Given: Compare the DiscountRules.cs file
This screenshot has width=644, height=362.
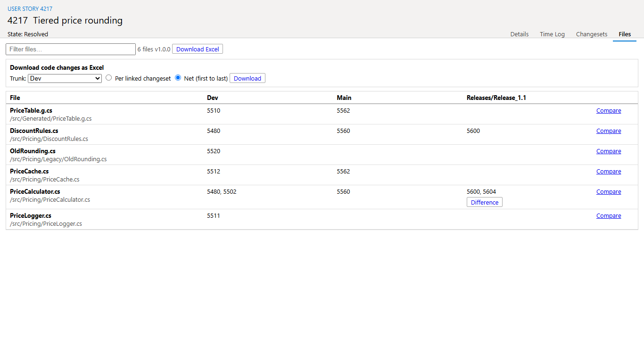Looking at the screenshot, I should pyautogui.click(x=609, y=131).
